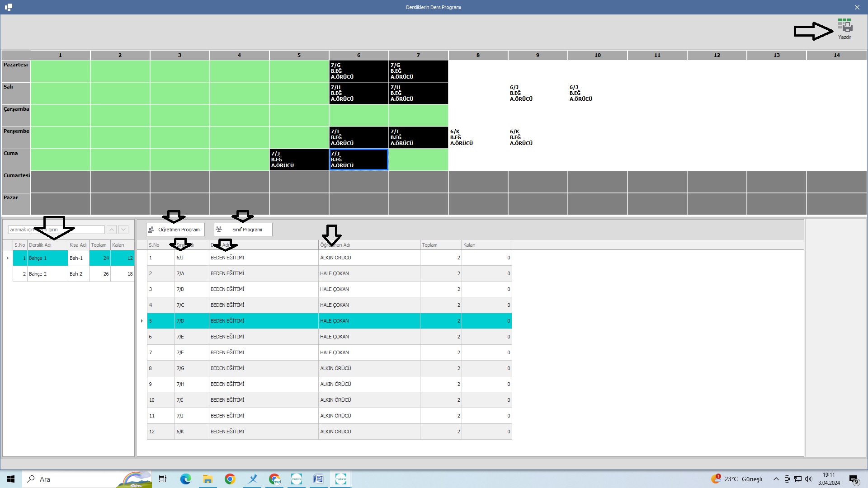Select the 7/G class row in lesson list
The image size is (868, 488).
pyautogui.click(x=330, y=368)
